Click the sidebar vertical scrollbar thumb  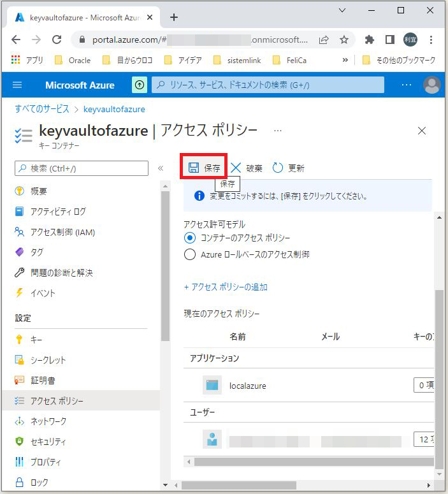point(165,266)
